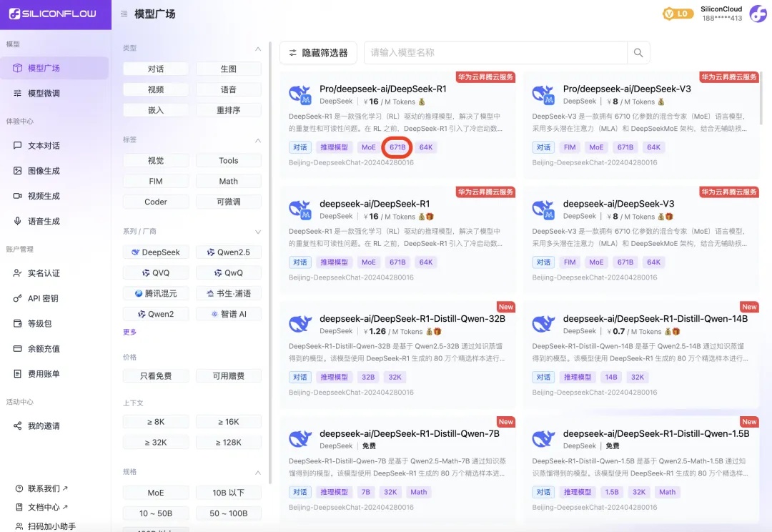Toggle the 视频 type filter
The image size is (772, 532).
[156, 89]
